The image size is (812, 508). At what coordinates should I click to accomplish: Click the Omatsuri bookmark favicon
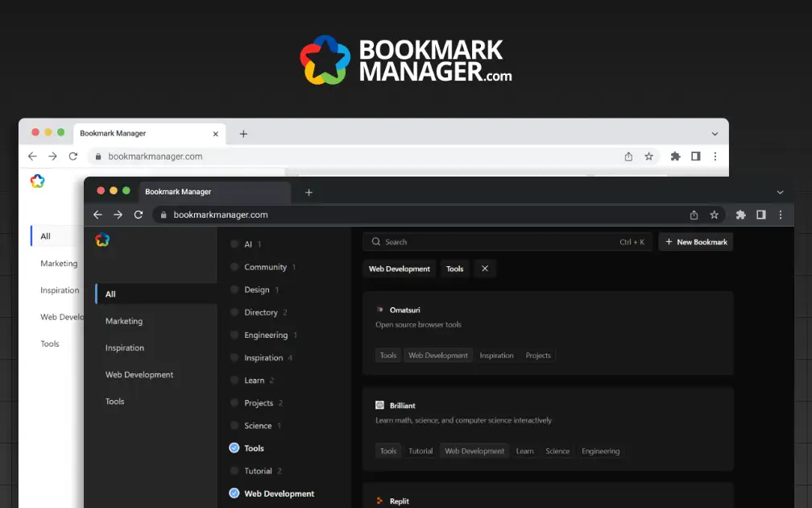[381, 309]
